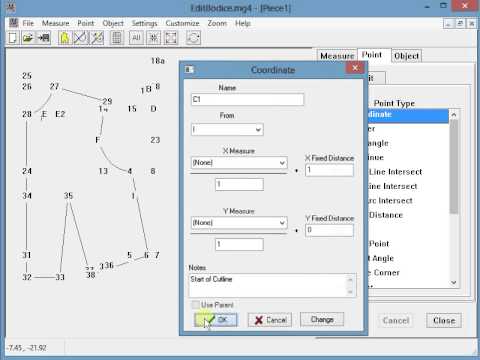Expand the From dropdown

point(258,130)
